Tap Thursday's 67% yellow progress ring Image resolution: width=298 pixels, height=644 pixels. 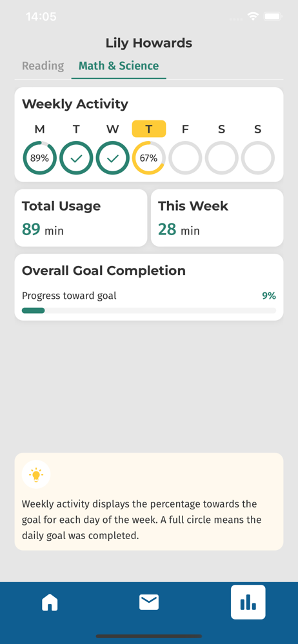(148, 158)
